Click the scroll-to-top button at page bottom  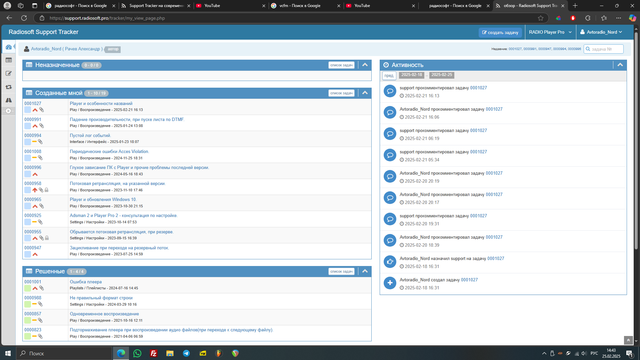[629, 340]
